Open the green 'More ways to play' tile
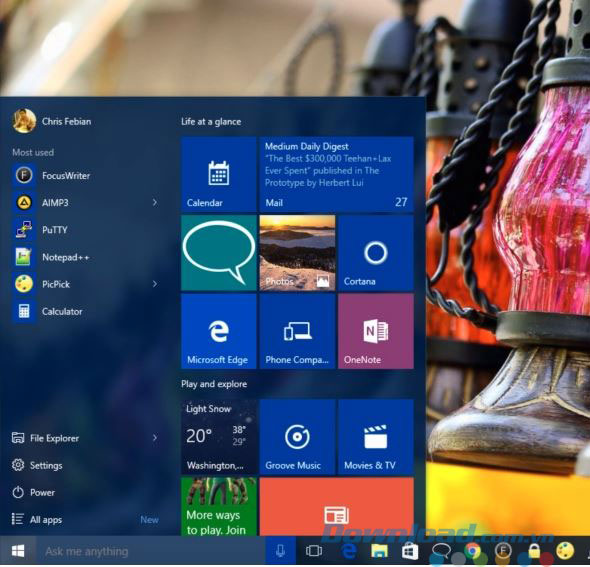This screenshot has height=567, width=590. (x=219, y=506)
